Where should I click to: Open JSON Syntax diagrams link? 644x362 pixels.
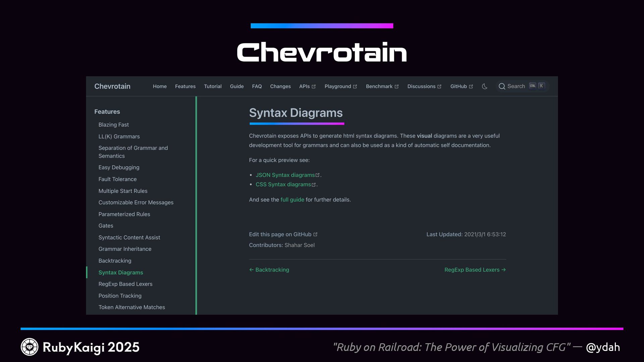tap(285, 175)
